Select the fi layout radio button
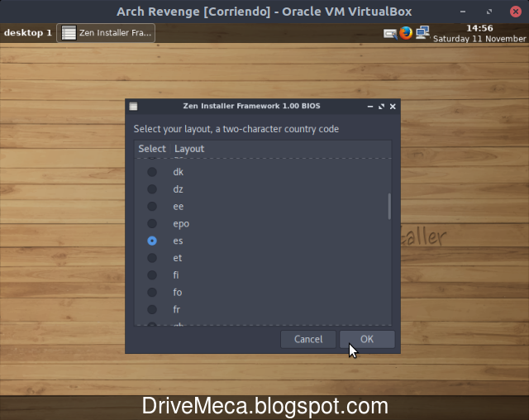 point(152,275)
